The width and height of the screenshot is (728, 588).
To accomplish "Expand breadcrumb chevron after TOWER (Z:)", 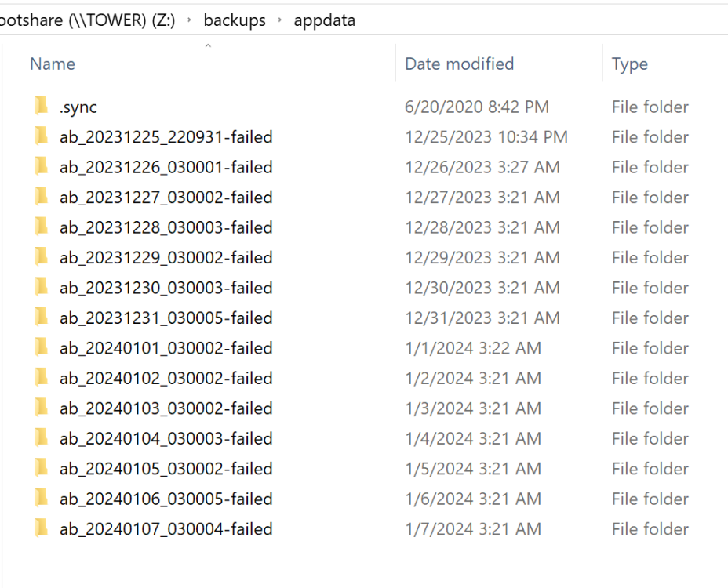I will [189, 20].
